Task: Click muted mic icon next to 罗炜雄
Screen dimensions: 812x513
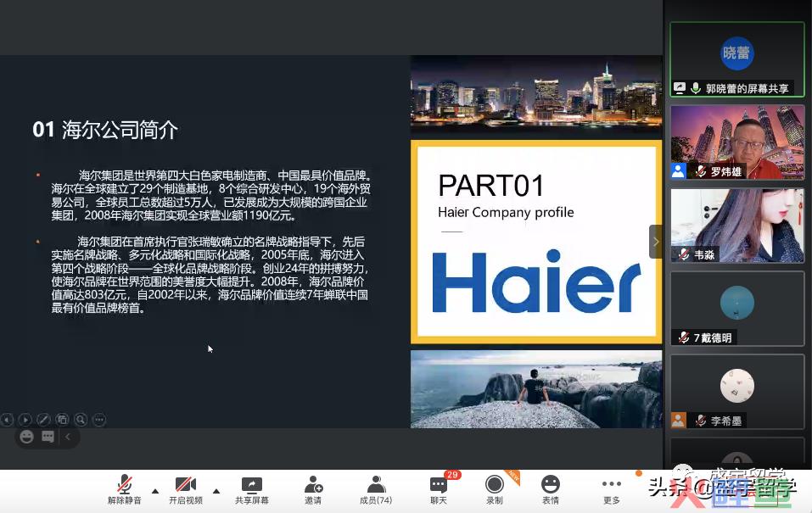Action: pos(701,171)
